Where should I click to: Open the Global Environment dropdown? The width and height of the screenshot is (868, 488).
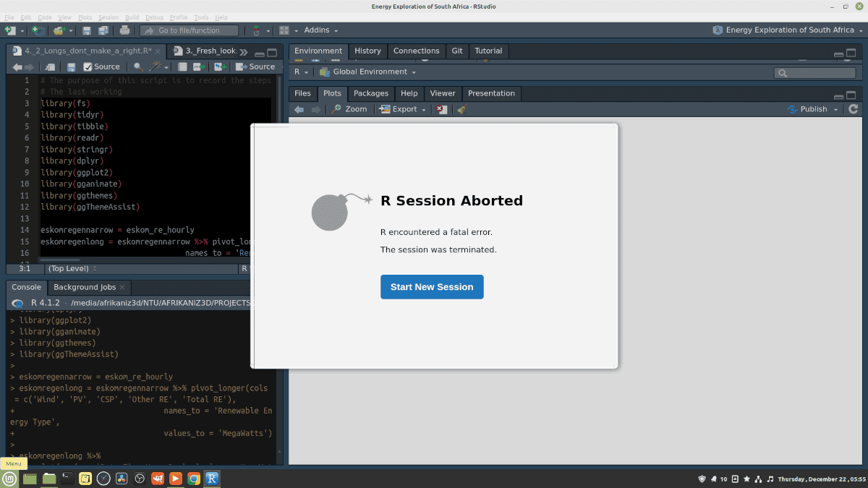coord(368,72)
